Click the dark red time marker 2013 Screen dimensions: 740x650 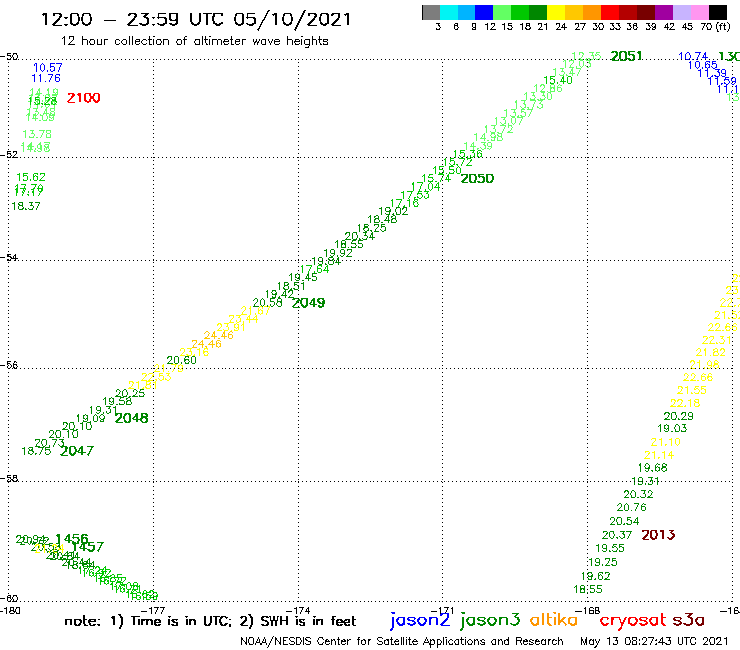[658, 535]
